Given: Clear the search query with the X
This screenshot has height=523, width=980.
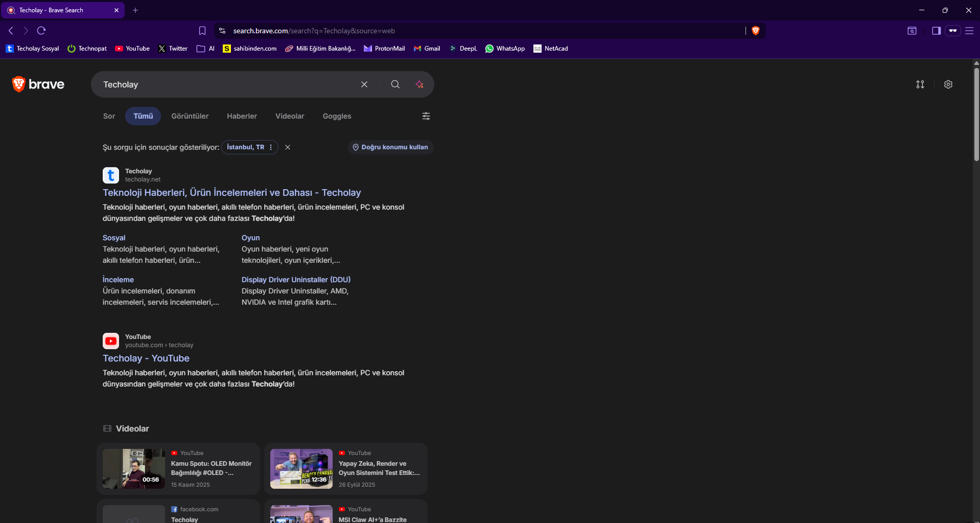Looking at the screenshot, I should 364,84.
